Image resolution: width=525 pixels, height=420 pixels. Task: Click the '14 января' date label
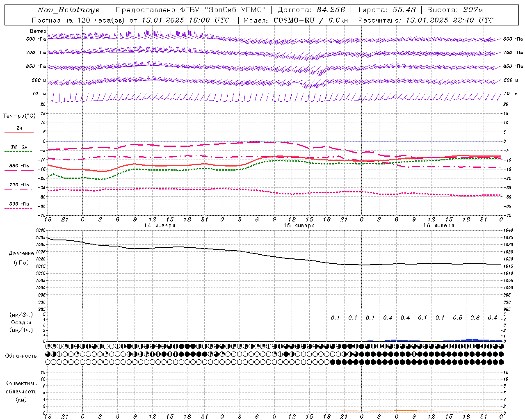(x=160, y=226)
